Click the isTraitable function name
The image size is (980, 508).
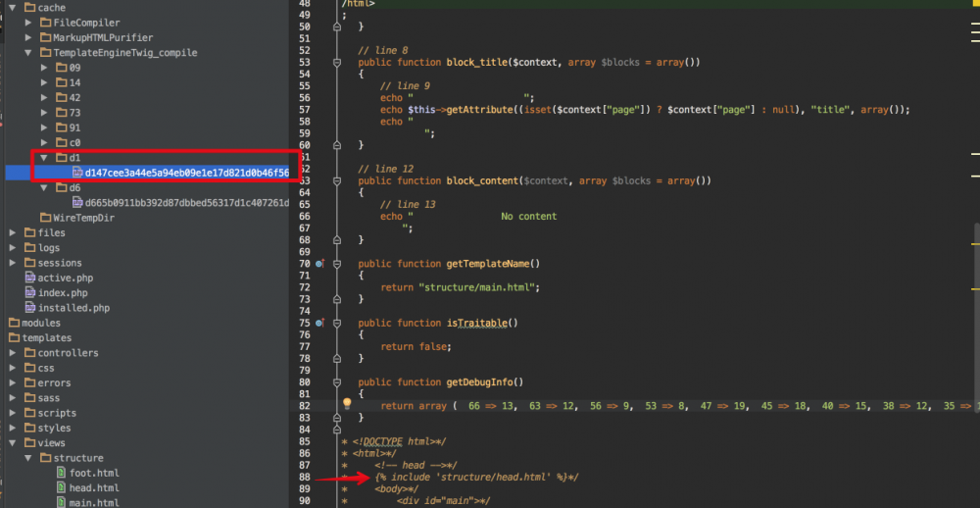coord(480,323)
